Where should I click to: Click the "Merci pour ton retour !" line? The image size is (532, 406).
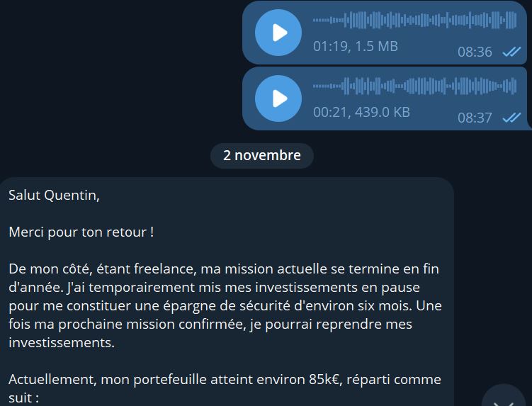click(81, 232)
